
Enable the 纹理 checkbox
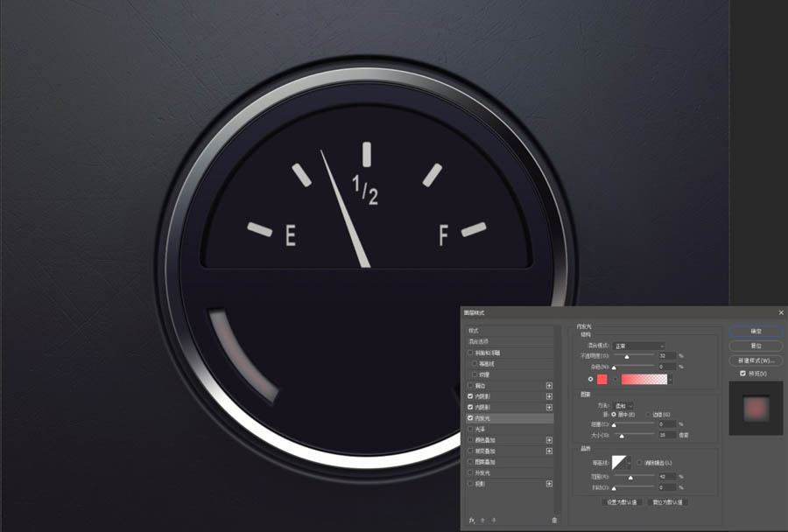click(x=475, y=374)
